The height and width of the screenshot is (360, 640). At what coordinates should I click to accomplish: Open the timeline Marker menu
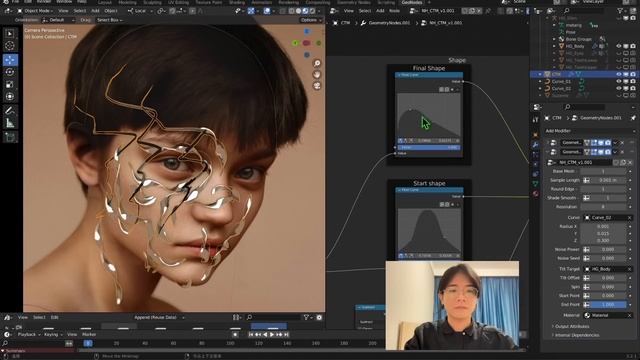[89, 334]
